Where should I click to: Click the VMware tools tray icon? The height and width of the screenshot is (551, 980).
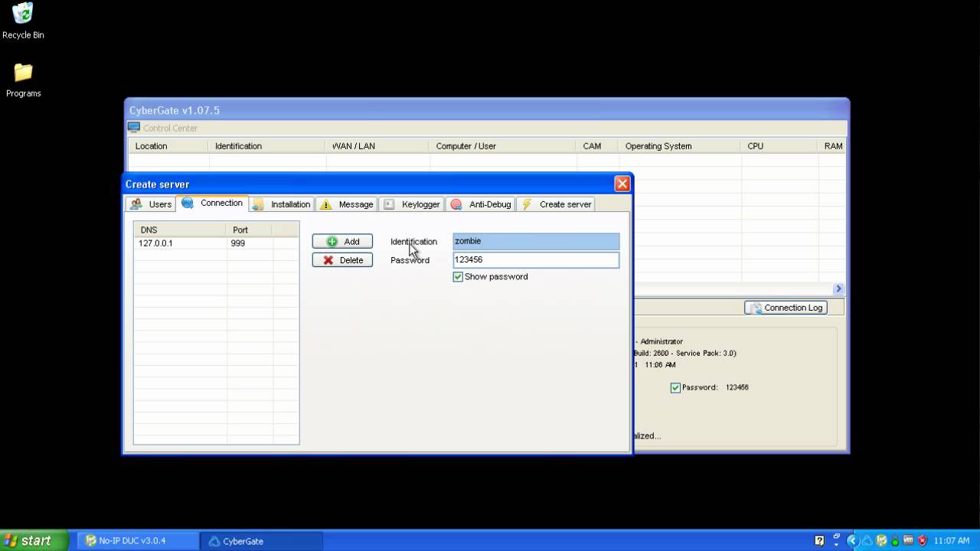point(908,541)
